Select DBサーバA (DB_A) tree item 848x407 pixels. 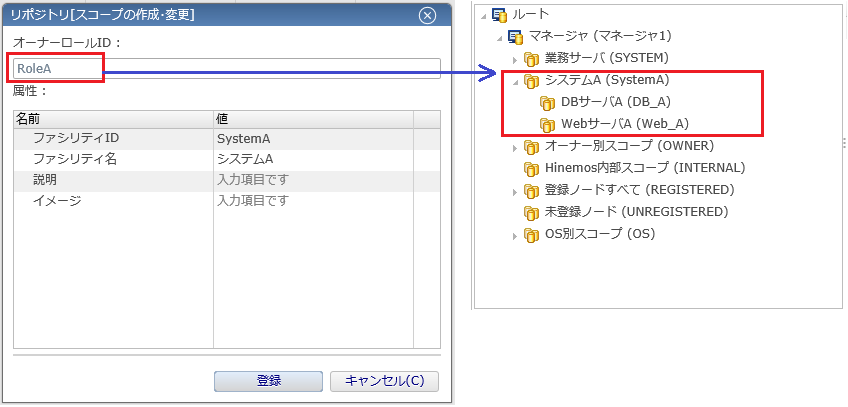616,102
